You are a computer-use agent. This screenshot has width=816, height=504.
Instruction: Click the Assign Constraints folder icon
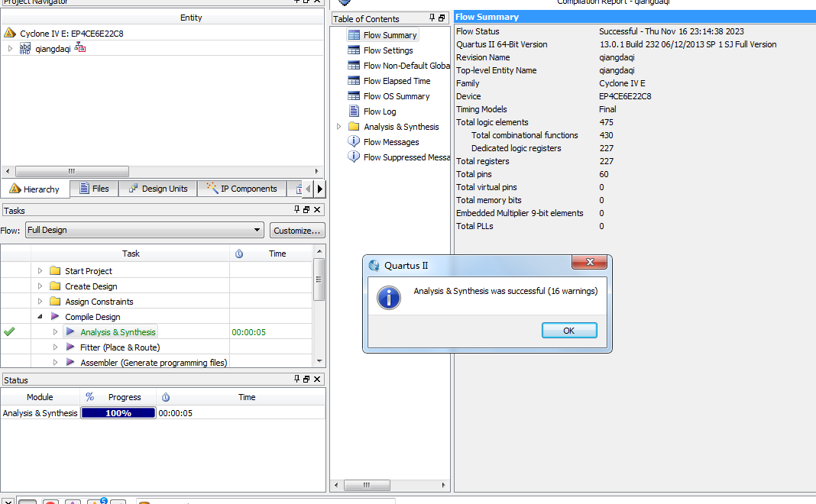55,301
